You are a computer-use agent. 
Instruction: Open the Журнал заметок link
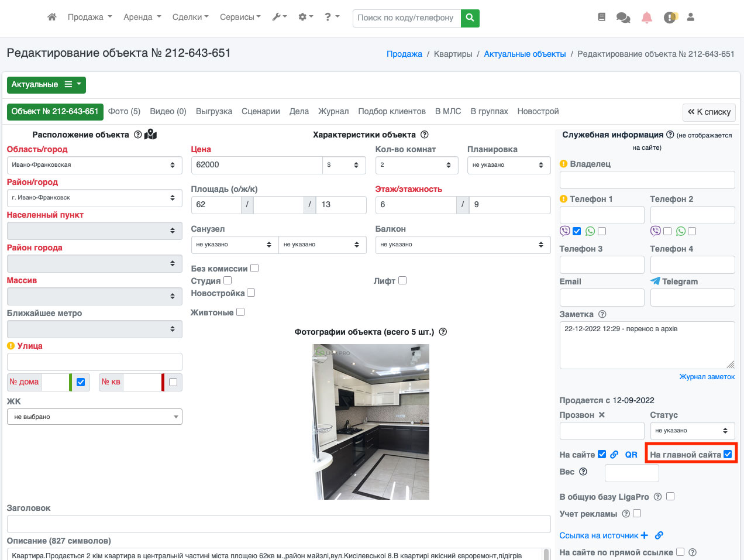tap(707, 377)
